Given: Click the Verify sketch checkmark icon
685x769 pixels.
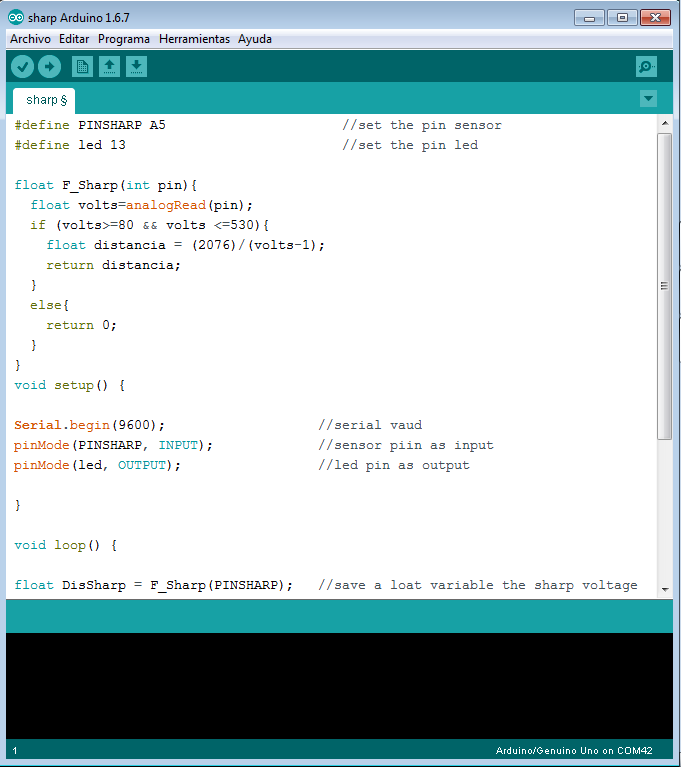Looking at the screenshot, I should [x=22, y=67].
